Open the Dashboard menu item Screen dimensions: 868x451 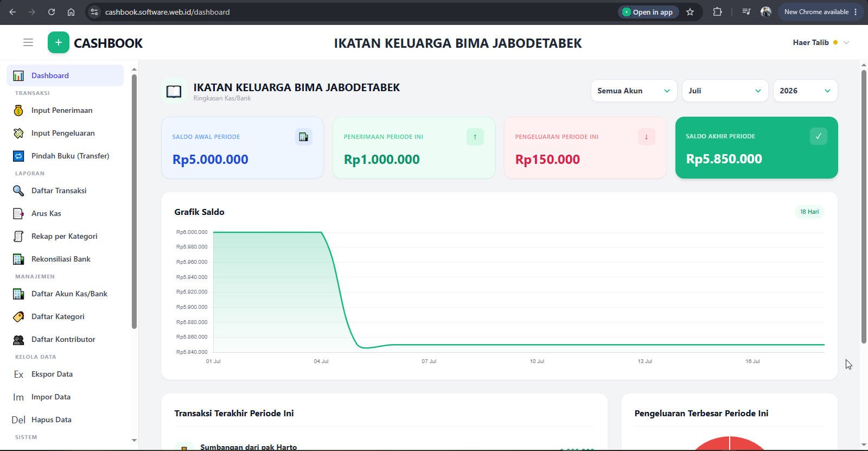coord(65,75)
